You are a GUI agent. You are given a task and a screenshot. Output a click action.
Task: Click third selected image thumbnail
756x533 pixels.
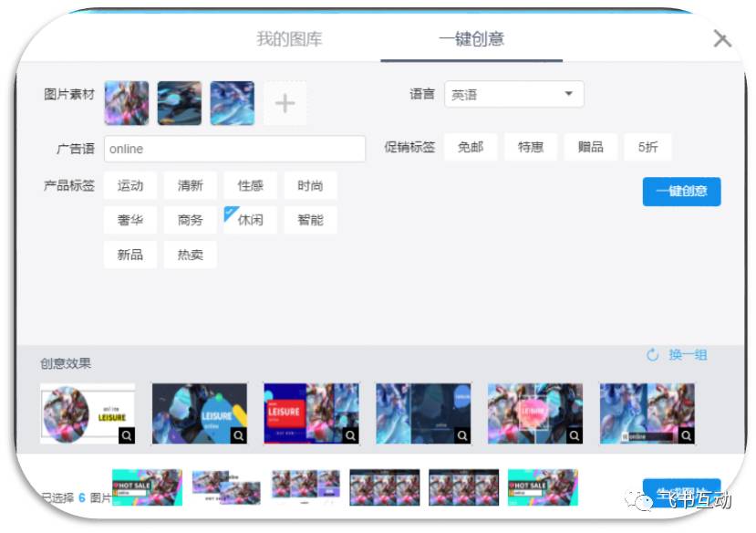tap(306, 487)
